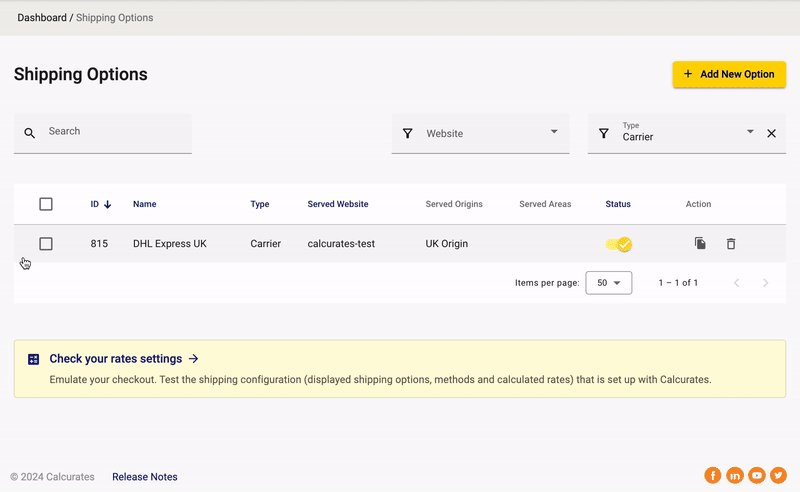Click the ID sort arrow icon
This screenshot has width=800, height=492.
click(x=108, y=204)
